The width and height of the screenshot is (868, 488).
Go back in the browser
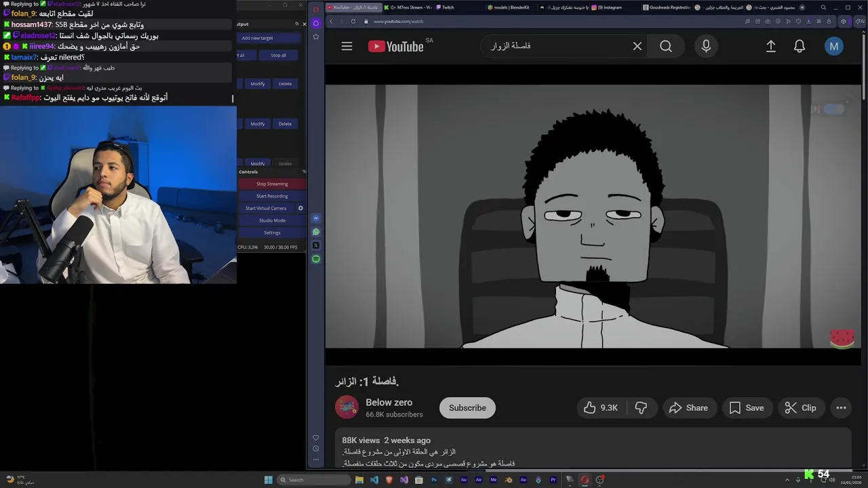click(331, 21)
